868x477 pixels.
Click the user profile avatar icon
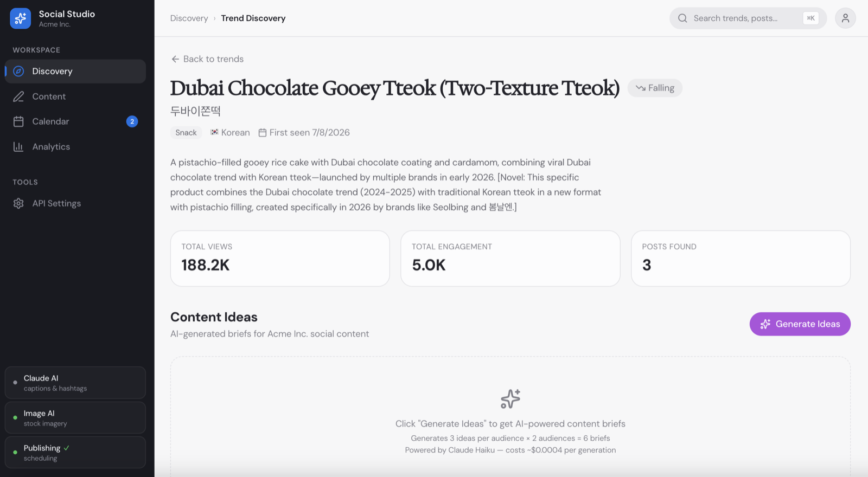coord(845,18)
